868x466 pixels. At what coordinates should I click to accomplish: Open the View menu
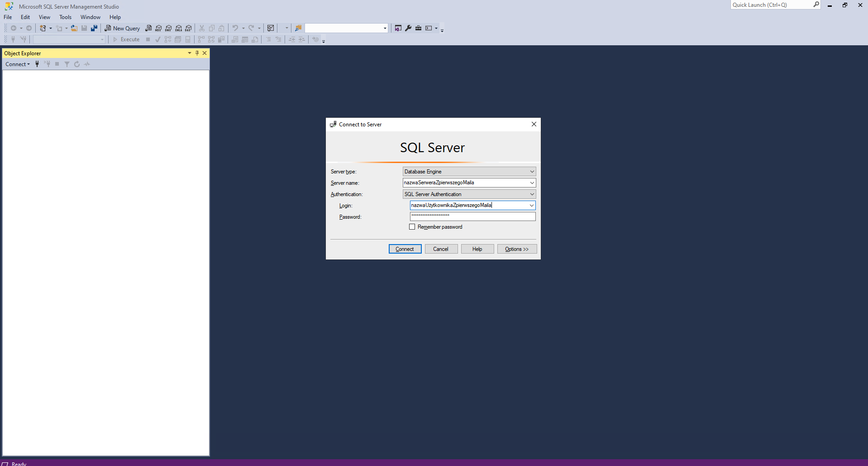44,17
